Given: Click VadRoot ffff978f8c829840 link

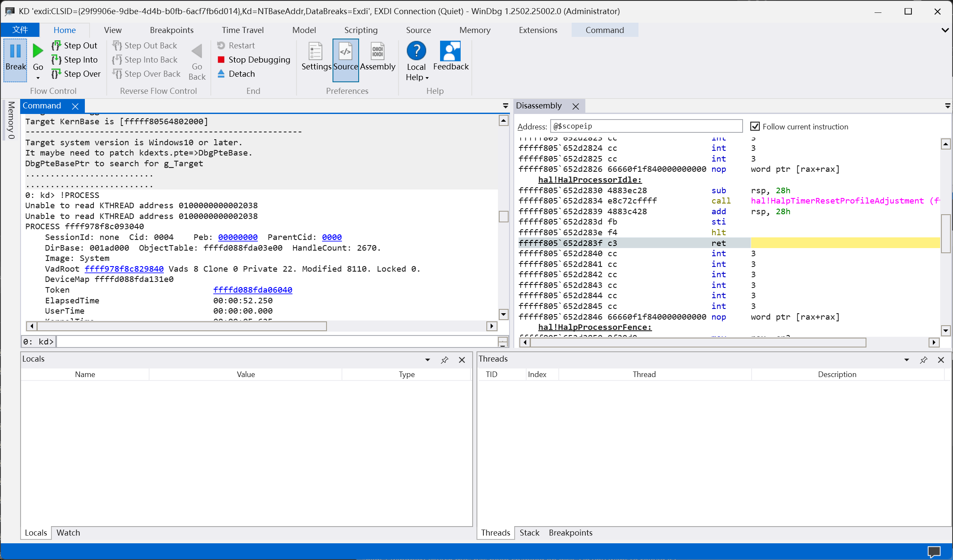Looking at the screenshot, I should [x=124, y=269].
